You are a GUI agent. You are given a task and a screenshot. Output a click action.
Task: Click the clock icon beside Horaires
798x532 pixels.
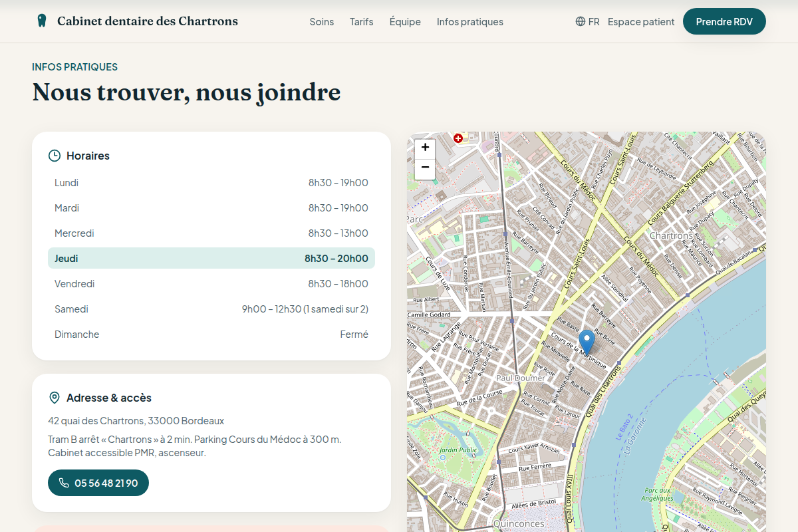click(x=55, y=156)
